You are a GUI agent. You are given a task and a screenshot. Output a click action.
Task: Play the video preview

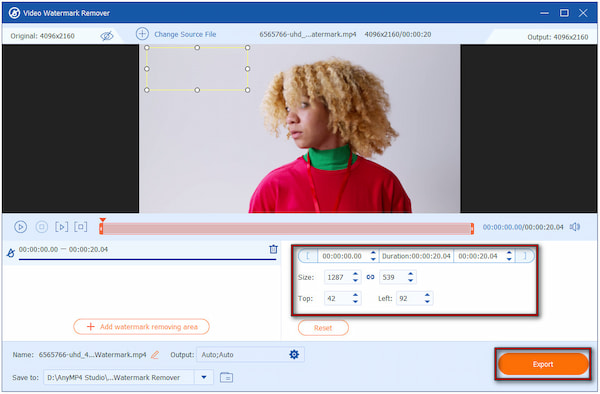tap(20, 227)
